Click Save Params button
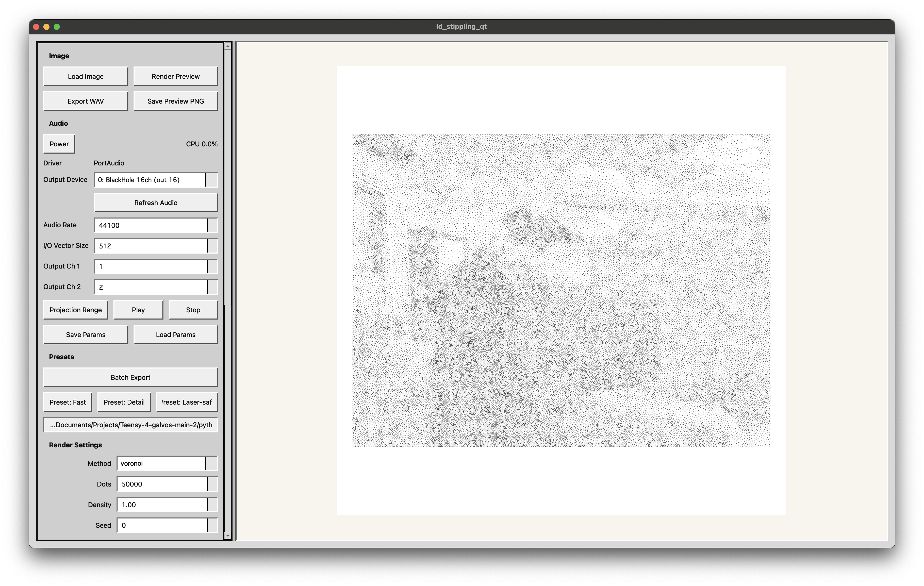 86,335
